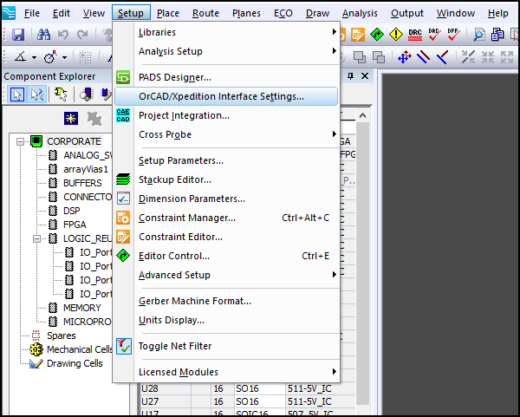Click the first overlapping squares toolbar icon
This screenshot has width=520, height=417.
tap(359, 57)
